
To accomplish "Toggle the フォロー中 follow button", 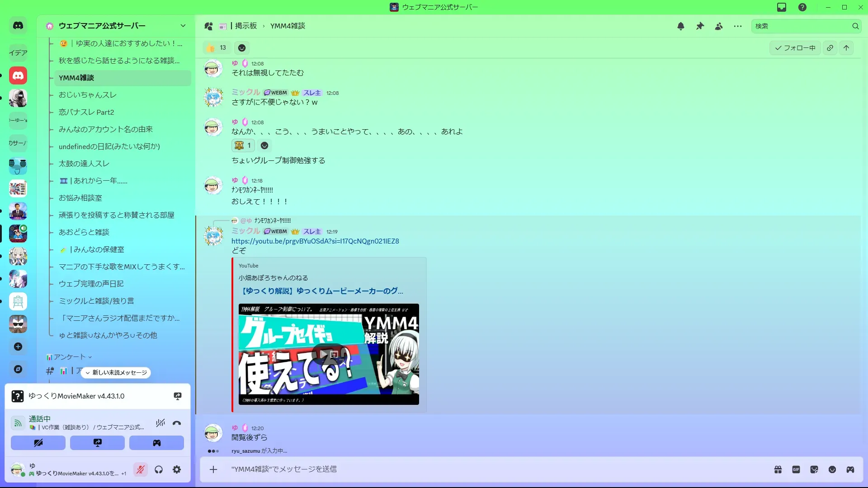I will [x=795, y=48].
